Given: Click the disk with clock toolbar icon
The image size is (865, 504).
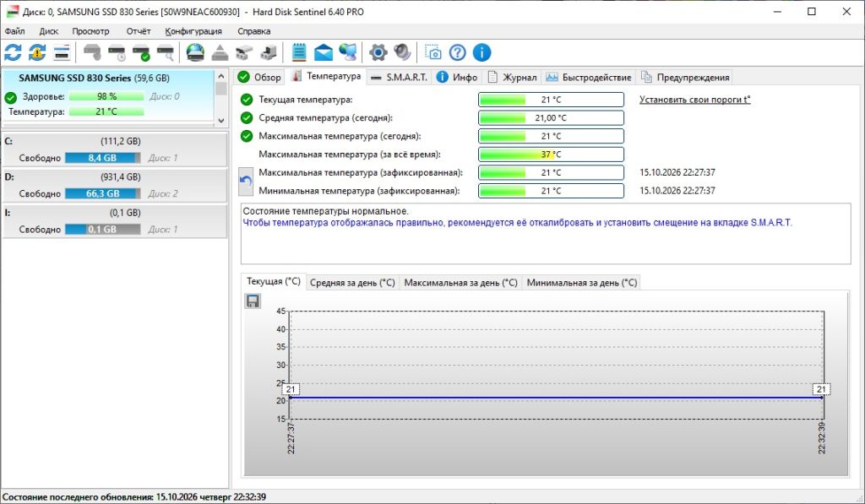Looking at the screenshot, I should [117, 52].
